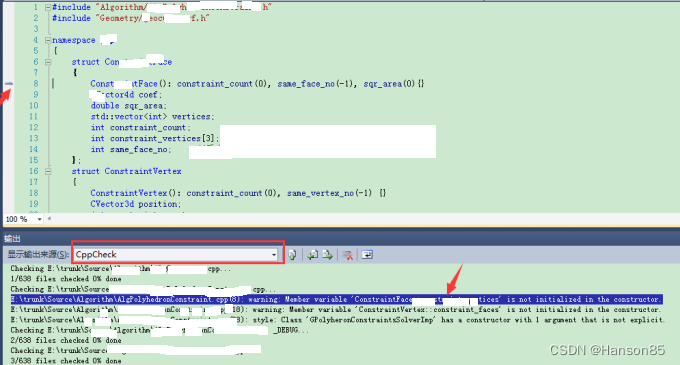Click 'double sqr_area;' on line 10
This screenshot has width=680, height=365.
(x=128, y=106)
